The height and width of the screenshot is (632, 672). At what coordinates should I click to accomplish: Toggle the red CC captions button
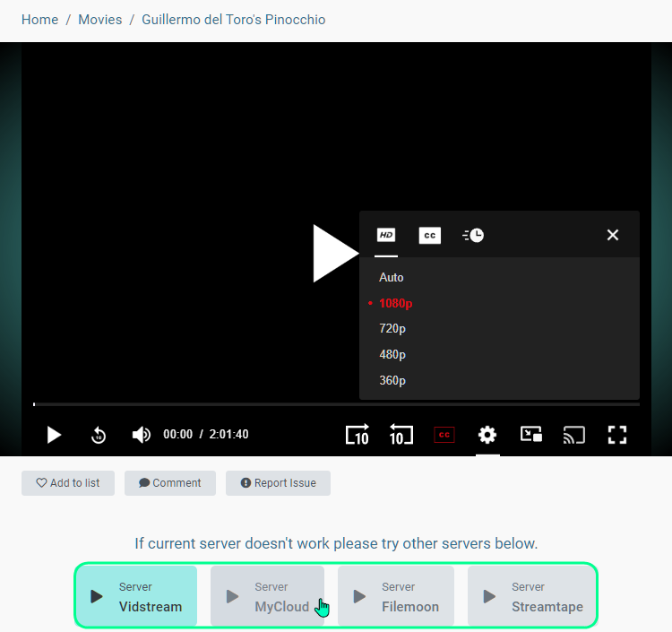(x=444, y=435)
